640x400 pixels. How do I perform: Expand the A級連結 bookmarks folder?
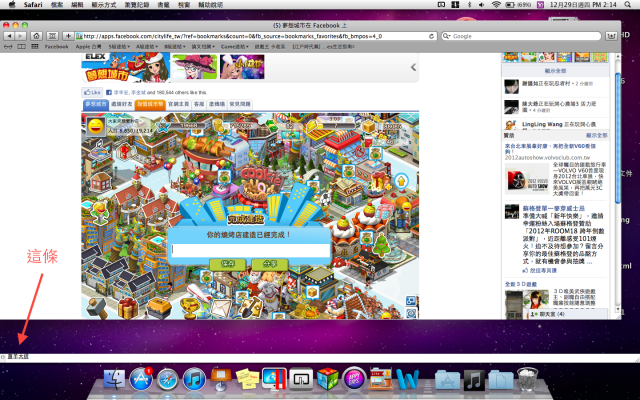click(147, 47)
